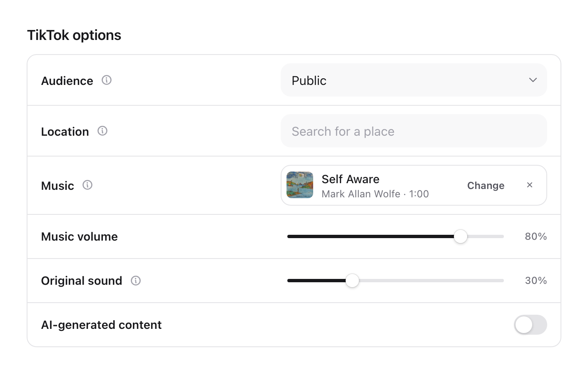Click the TikTok options heading
Viewport: 588px width, 373px height.
pyautogui.click(x=74, y=35)
